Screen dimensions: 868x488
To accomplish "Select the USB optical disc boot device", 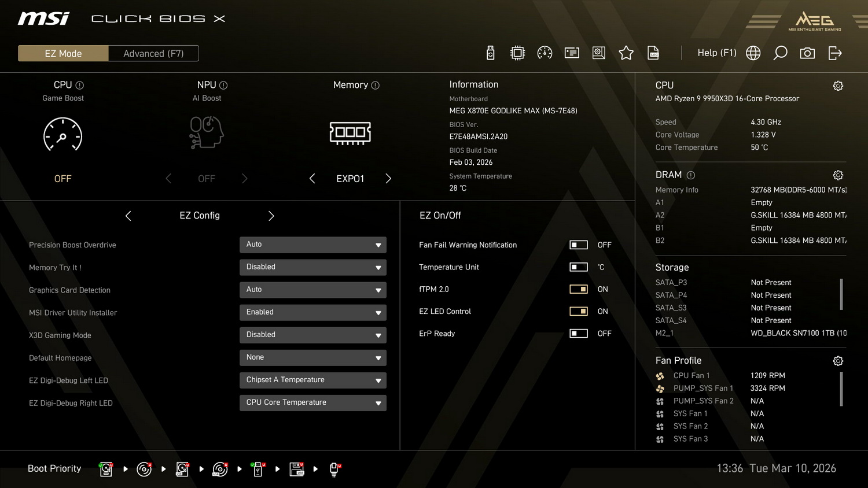I will 220,469.
